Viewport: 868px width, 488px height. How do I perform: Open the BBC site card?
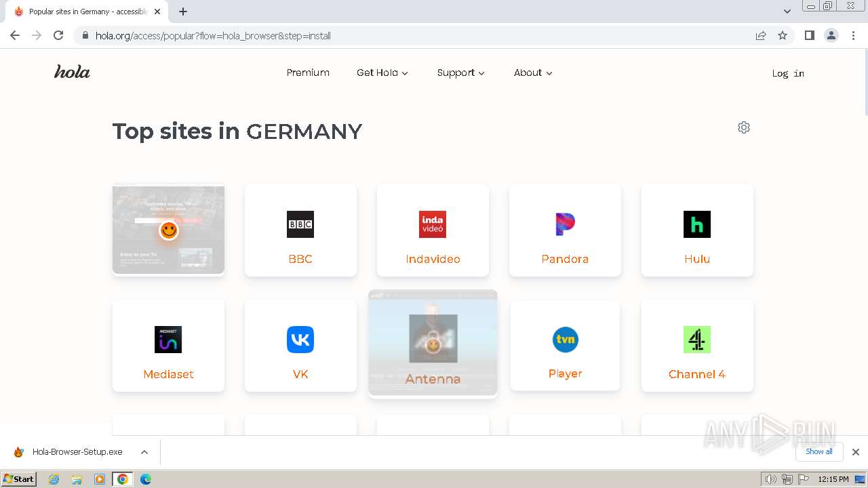pyautogui.click(x=300, y=230)
